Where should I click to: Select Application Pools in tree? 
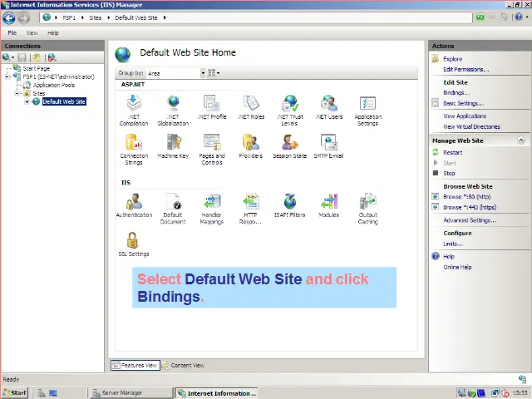tap(53, 85)
